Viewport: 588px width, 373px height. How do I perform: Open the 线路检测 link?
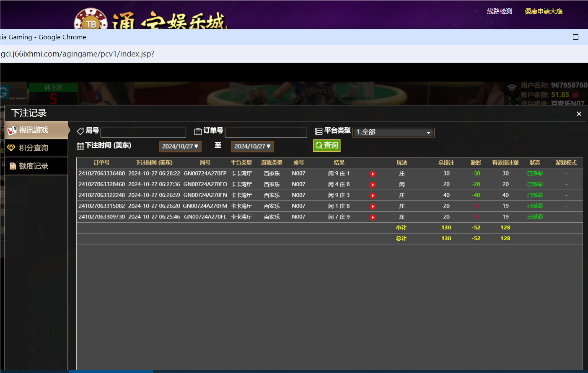click(499, 11)
